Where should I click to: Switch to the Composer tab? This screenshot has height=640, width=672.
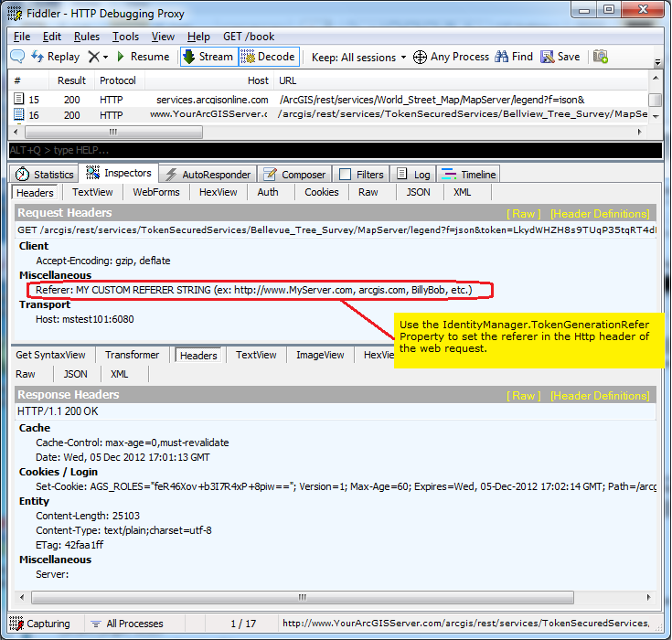(294, 174)
